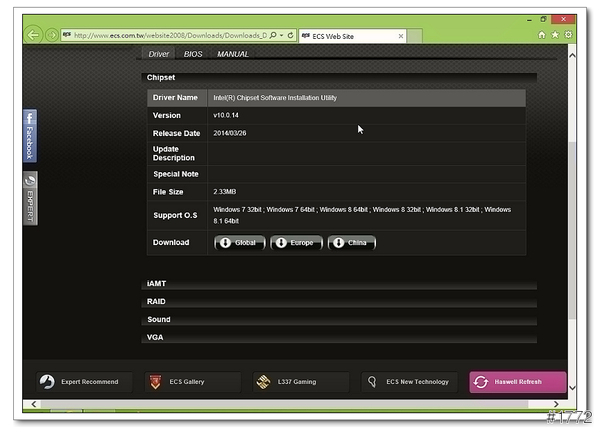Click the browser forward arrow button
The width and height of the screenshot is (600, 434).
(52, 35)
